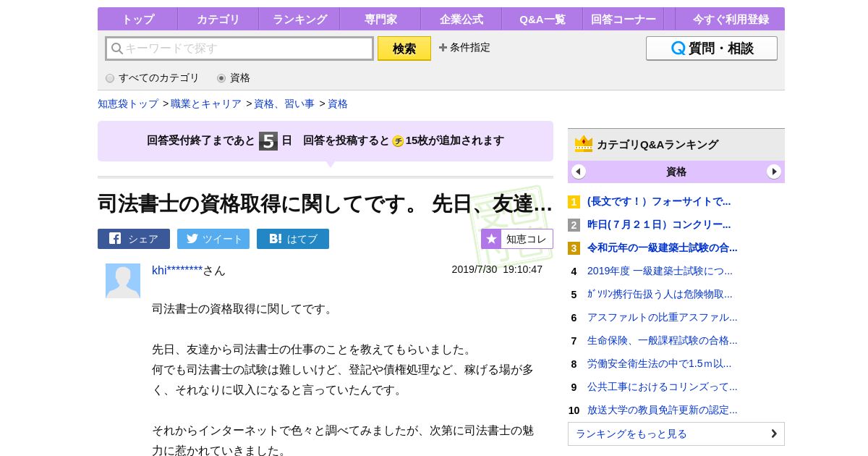868x456 pixels.
Task: Open ranked question アスファルトの比重アスファル...
Action: [x=663, y=317]
